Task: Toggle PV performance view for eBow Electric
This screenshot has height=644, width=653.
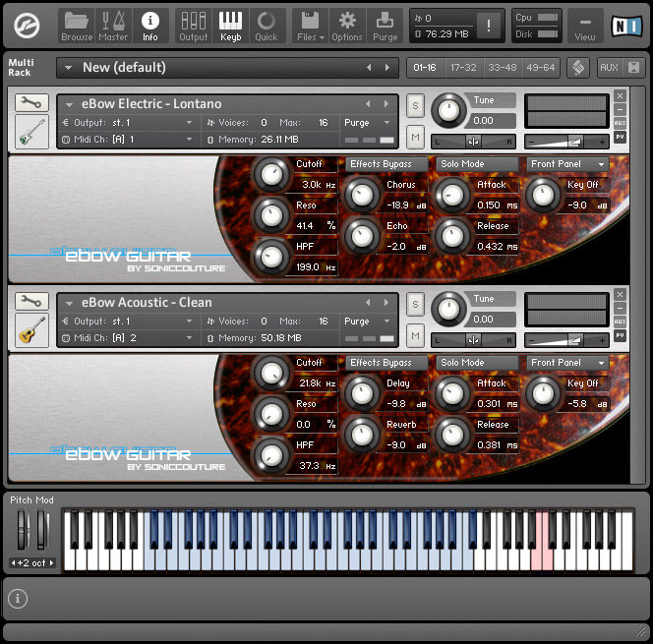Action: point(620,137)
